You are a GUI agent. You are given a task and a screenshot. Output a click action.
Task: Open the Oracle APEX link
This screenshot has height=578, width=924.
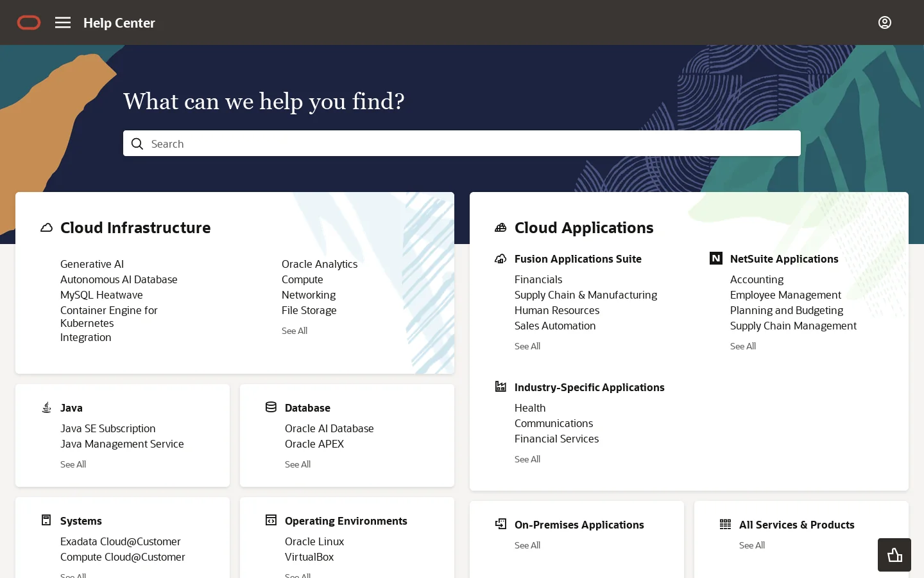pos(314,444)
